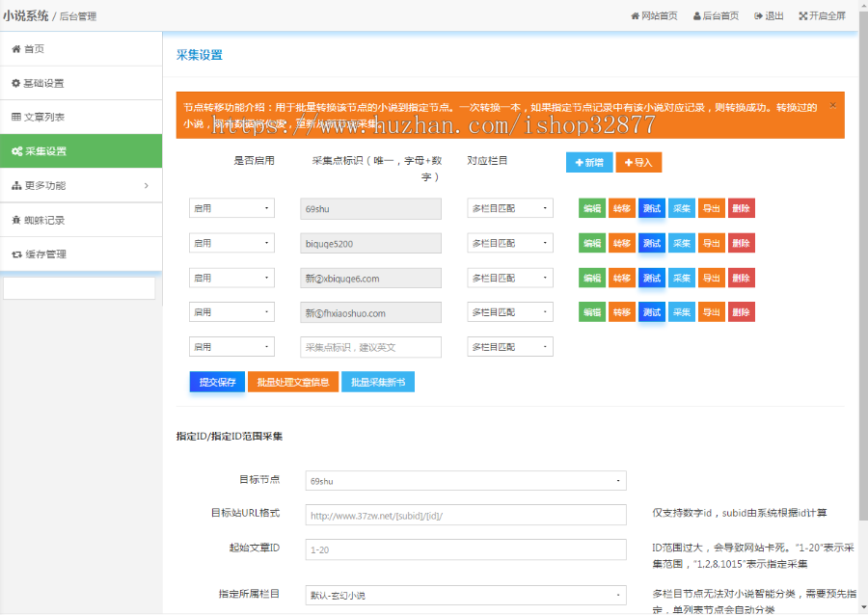Click 采集 for the 69shu node

682,208
